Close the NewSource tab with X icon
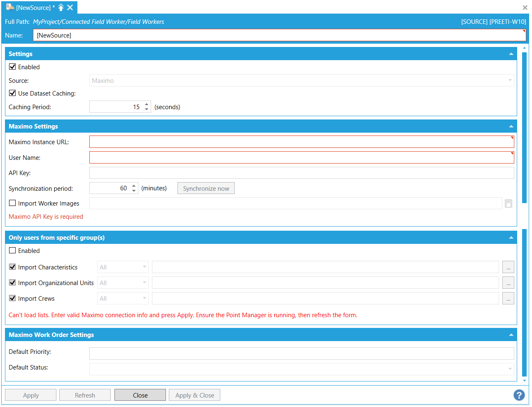532x407 pixels. pyautogui.click(x=70, y=7)
